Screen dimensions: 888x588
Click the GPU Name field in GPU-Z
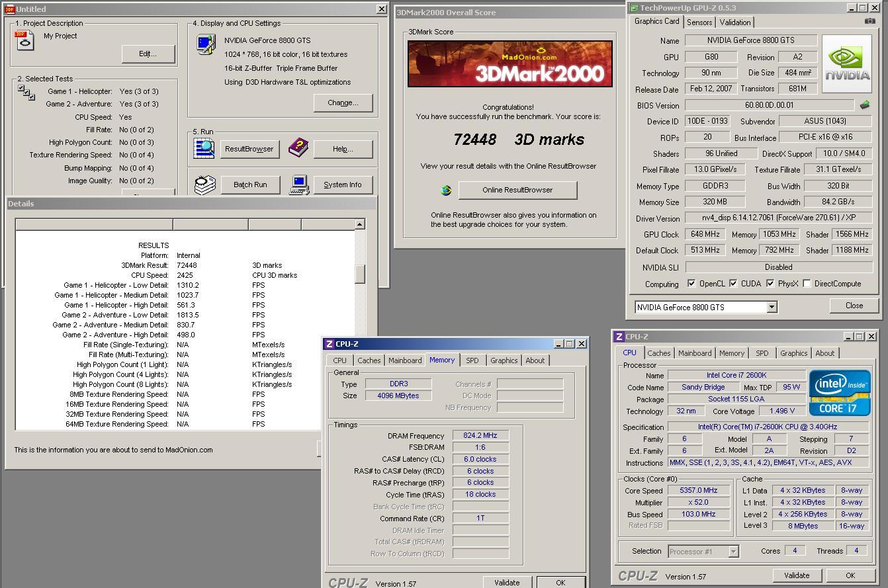[750, 40]
